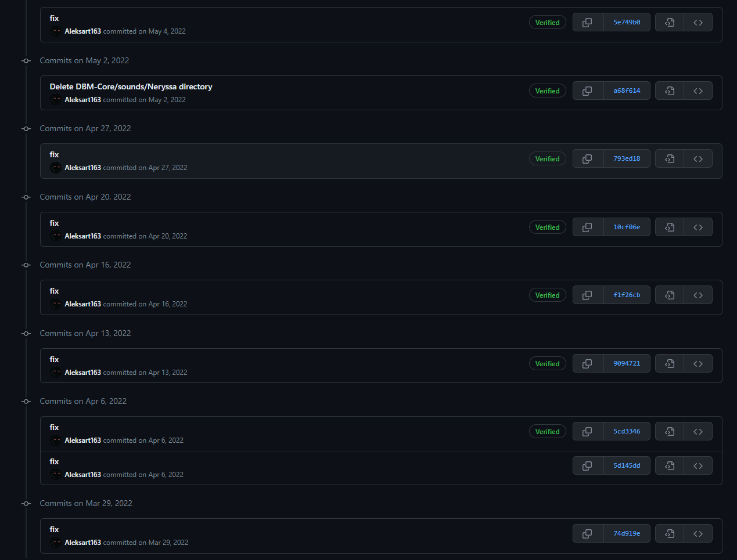The height and width of the screenshot is (560, 737).
Task: Open the 'fix' commit from Apr 20, 2022
Action: point(54,223)
